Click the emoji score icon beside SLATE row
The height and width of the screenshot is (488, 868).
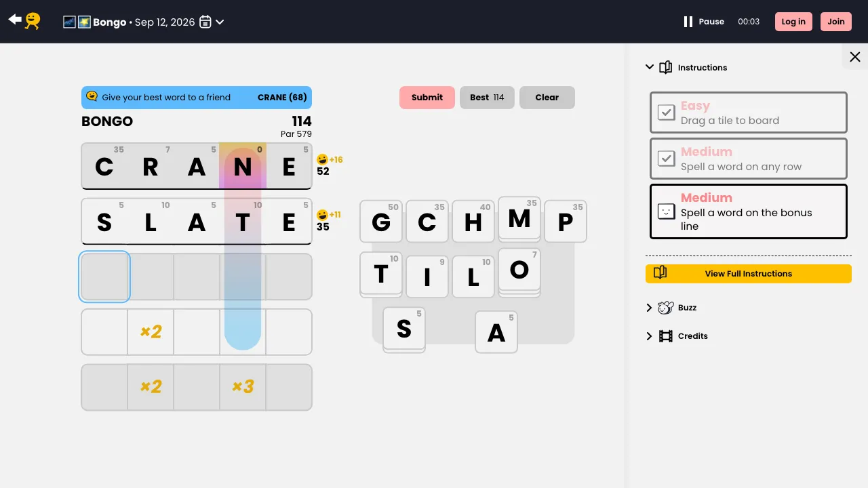[322, 215]
